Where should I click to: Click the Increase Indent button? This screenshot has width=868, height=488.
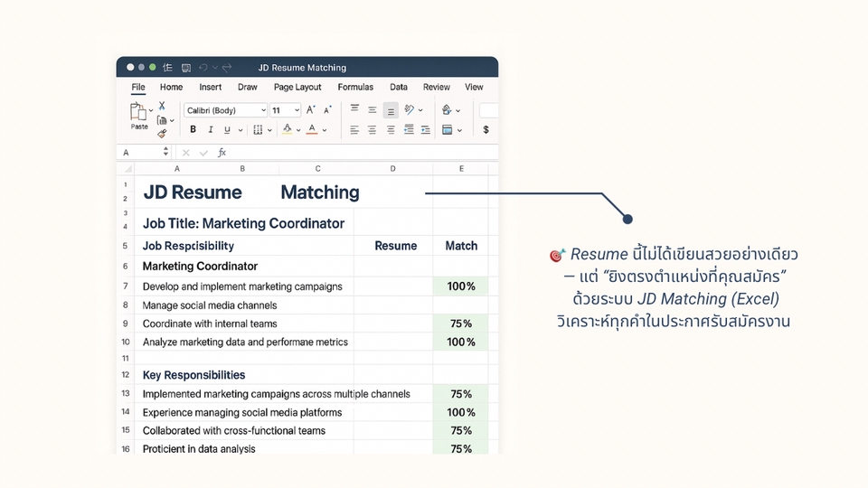click(427, 130)
